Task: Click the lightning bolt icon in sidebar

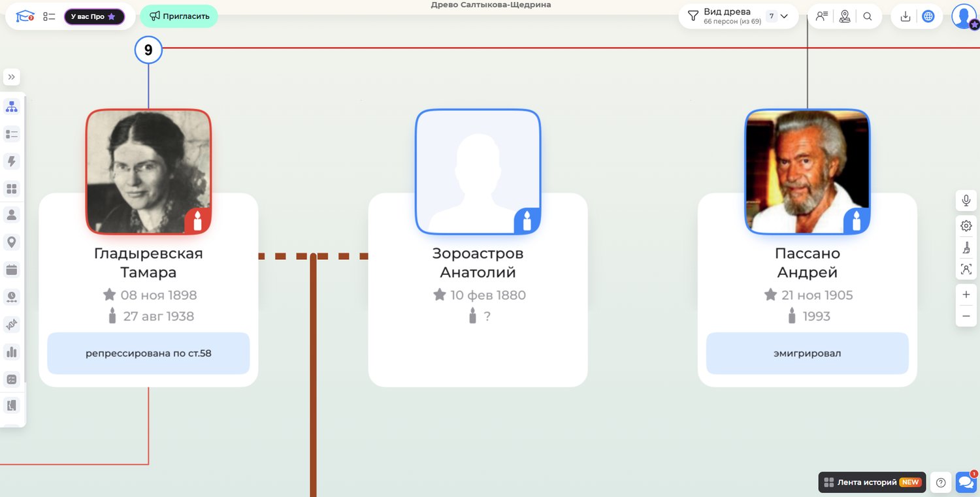Action: 12,161
